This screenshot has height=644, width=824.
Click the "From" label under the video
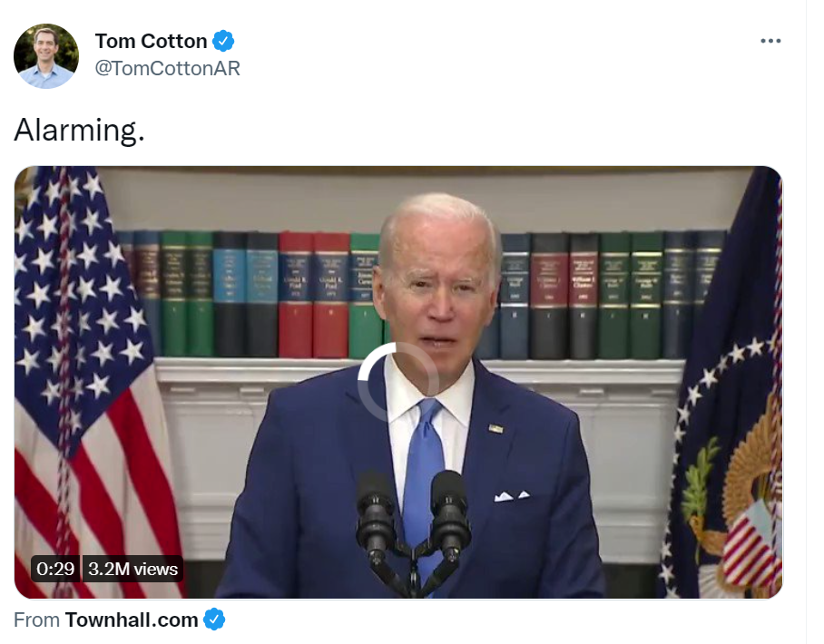[36, 620]
